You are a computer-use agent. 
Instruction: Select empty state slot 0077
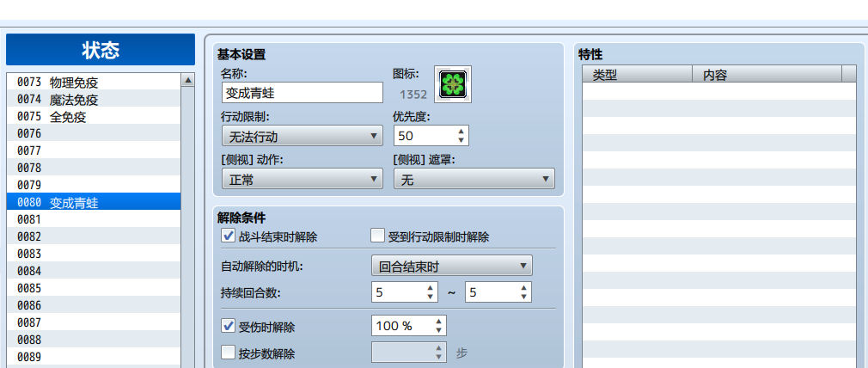click(x=94, y=150)
